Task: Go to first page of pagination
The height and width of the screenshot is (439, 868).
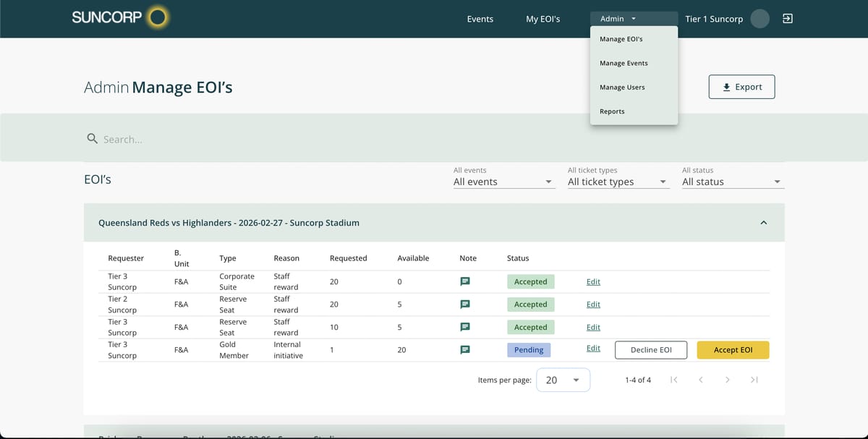Action: [673, 380]
